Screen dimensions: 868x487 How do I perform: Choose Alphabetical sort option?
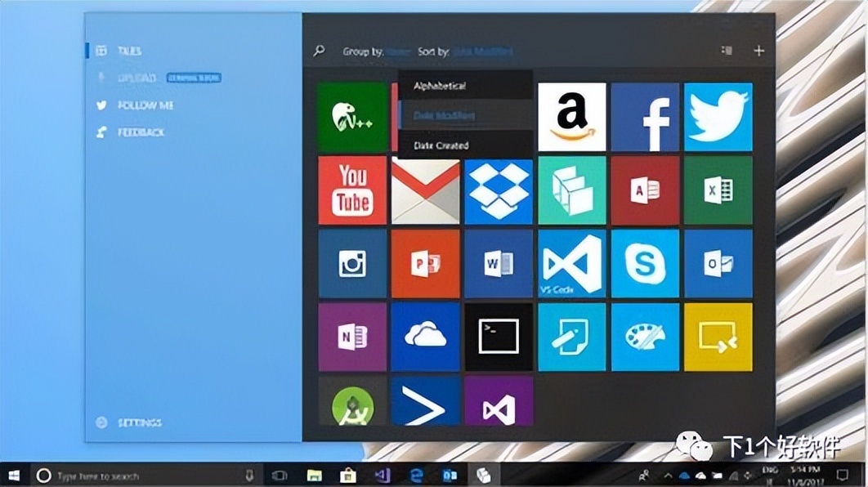point(466,85)
